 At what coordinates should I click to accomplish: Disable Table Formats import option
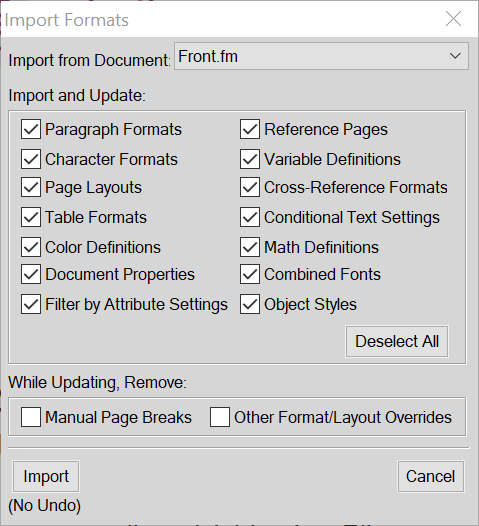tap(31, 217)
